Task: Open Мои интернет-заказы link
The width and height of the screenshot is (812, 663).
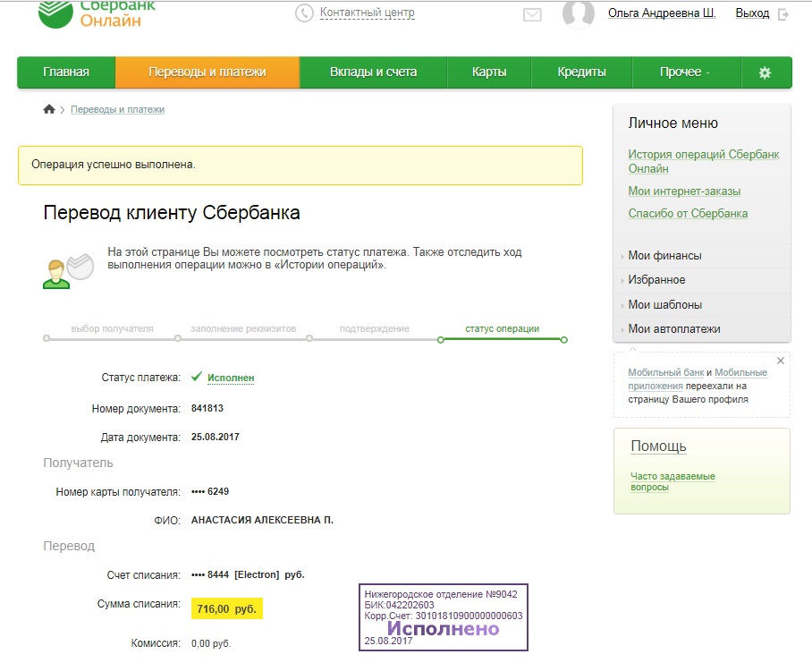Action: coord(684,191)
